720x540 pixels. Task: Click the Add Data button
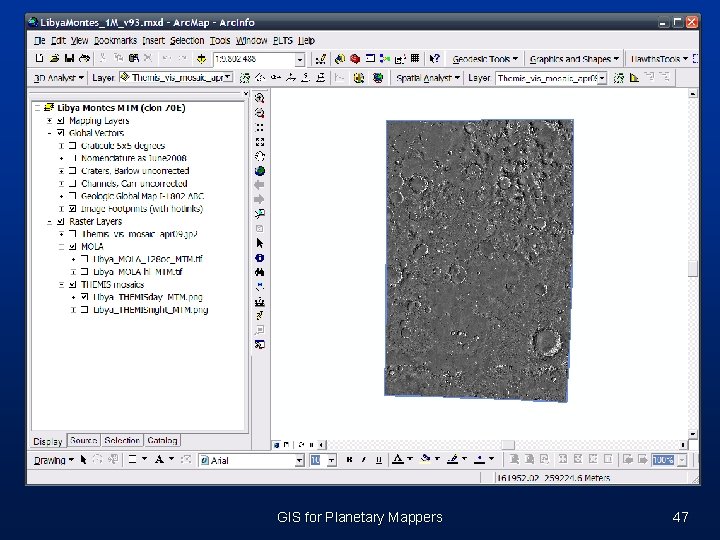(202, 58)
